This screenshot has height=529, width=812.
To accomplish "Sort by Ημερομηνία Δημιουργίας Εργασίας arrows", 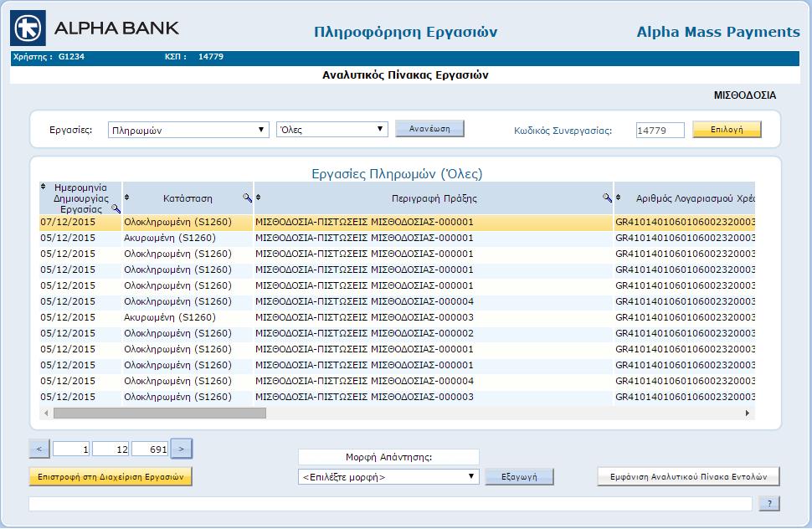I will coord(43,187).
